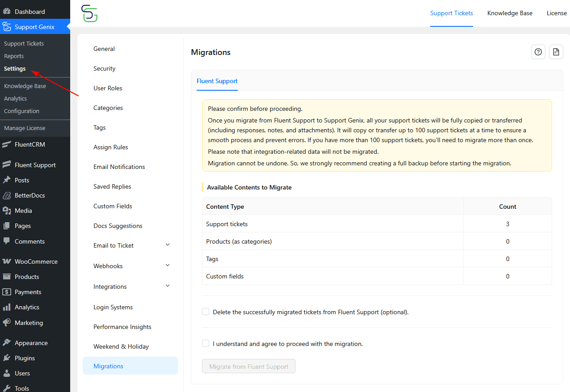Click the Products box icon
The width and height of the screenshot is (570, 392).
(x=7, y=277)
